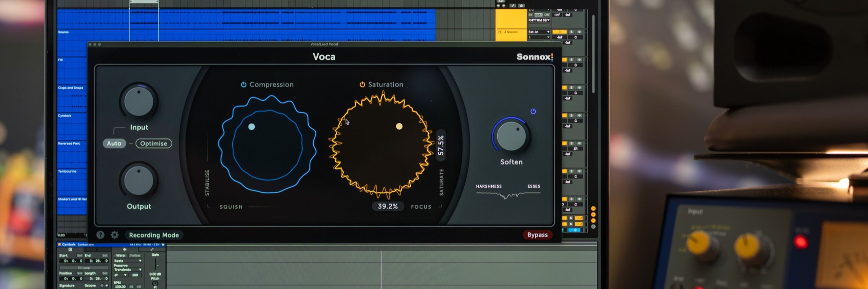Viewport: 868px width, 289px height.
Task: Set track monitoring to Off
Action: pyautogui.click(x=547, y=15)
